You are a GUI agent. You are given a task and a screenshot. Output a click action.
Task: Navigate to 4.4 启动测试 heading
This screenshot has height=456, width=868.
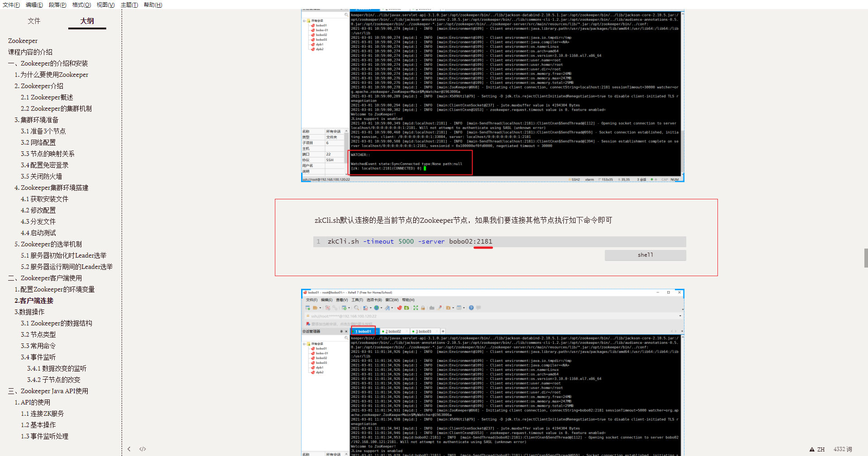pos(38,233)
